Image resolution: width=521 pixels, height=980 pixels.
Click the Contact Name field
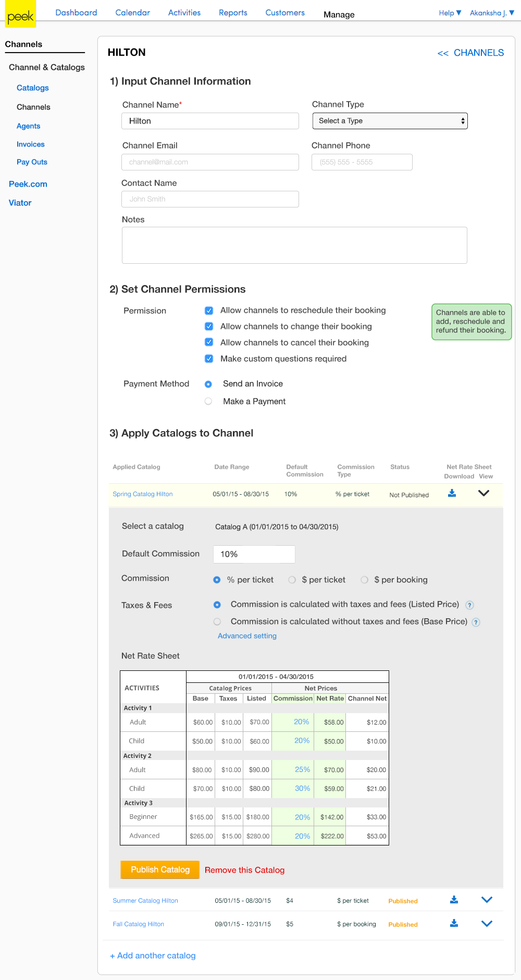(x=210, y=199)
